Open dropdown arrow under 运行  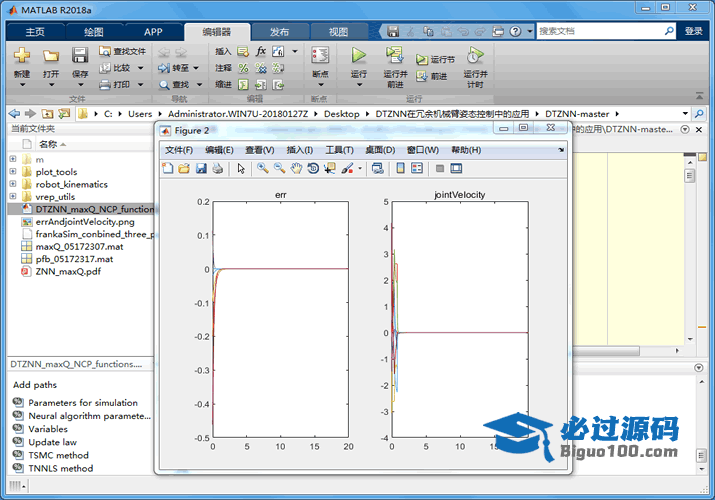point(359,85)
